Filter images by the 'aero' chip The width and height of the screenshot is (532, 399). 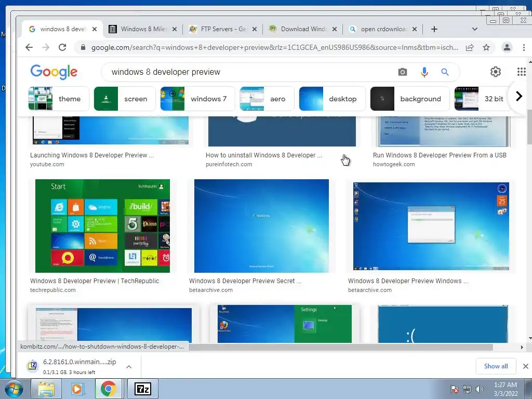pos(267,99)
